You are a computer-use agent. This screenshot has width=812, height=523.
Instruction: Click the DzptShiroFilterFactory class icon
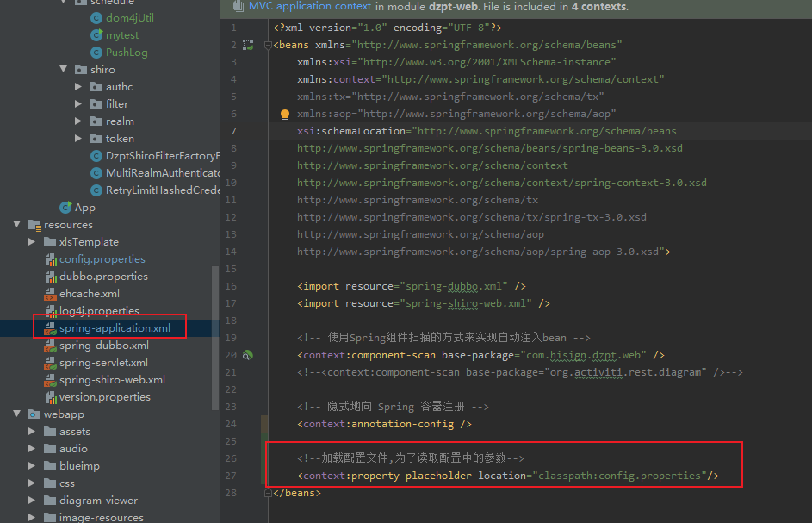(x=97, y=155)
